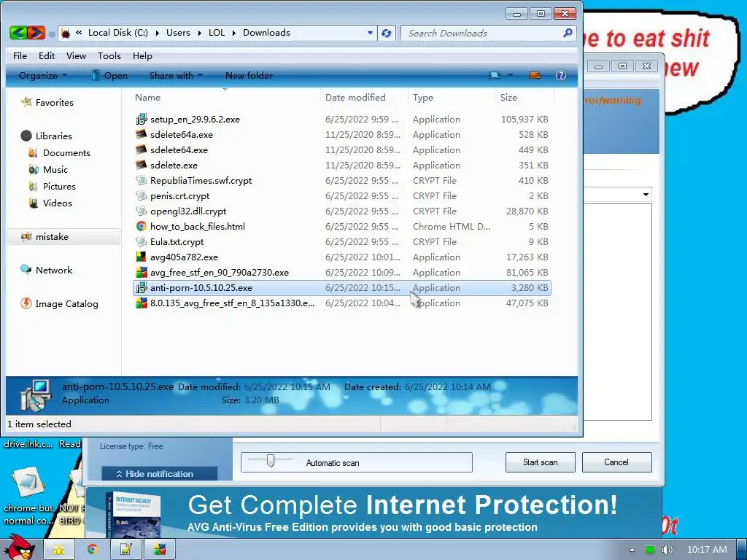747x560 pixels.
Task: Select the 8.0.135_avg_free_stf file icon
Action: tap(141, 303)
